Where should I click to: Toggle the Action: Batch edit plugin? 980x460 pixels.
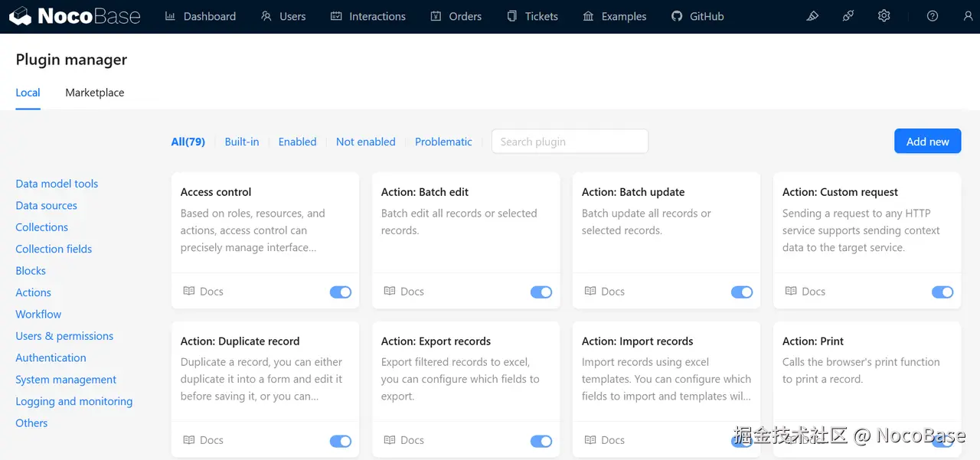click(541, 292)
